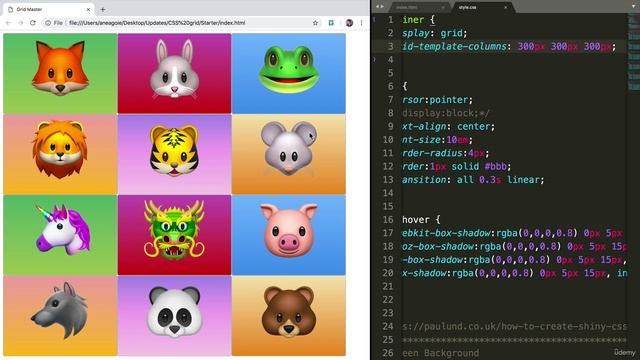The width and height of the screenshot is (640, 360).
Task: Click 'ebkit-box-shadow' on line 17
Action: click(x=446, y=233)
